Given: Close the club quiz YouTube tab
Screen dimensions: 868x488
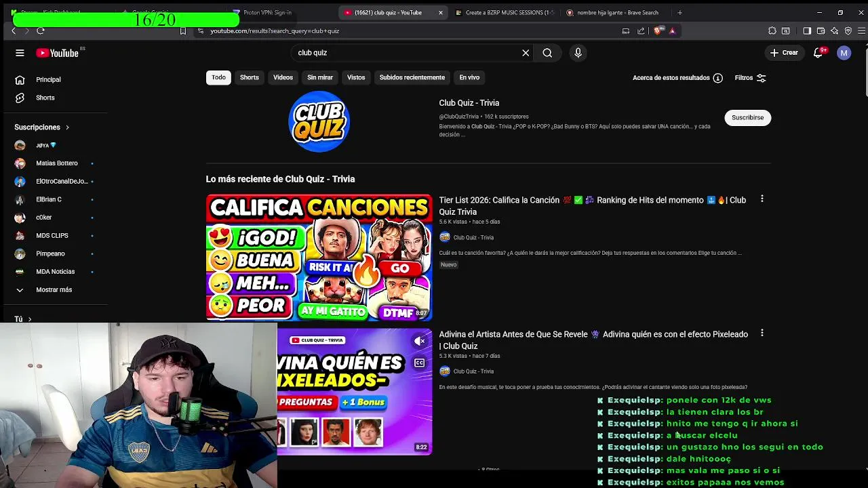Looking at the screenshot, I should [441, 12].
